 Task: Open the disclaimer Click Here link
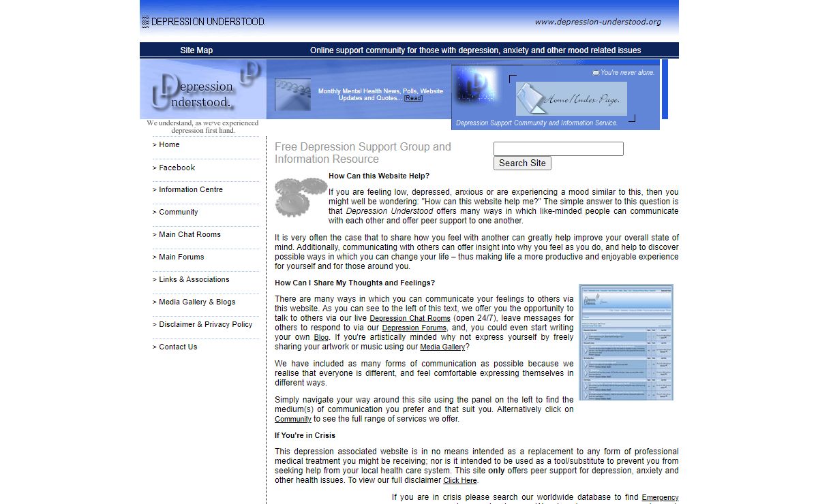coord(460,480)
